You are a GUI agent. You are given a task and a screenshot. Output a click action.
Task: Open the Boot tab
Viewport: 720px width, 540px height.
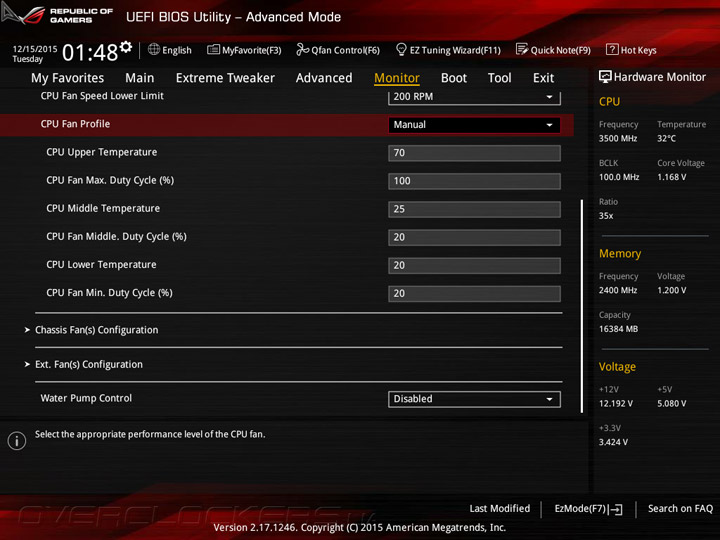tap(454, 78)
